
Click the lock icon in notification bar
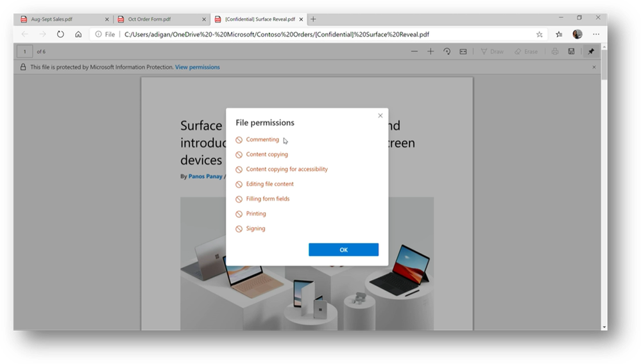click(x=23, y=67)
